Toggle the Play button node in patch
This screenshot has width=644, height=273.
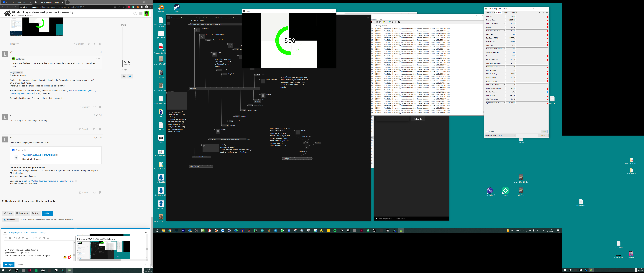(209, 40)
